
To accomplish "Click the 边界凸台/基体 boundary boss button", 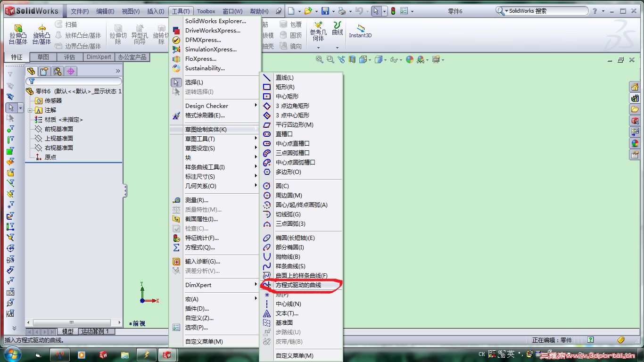I will [78, 46].
